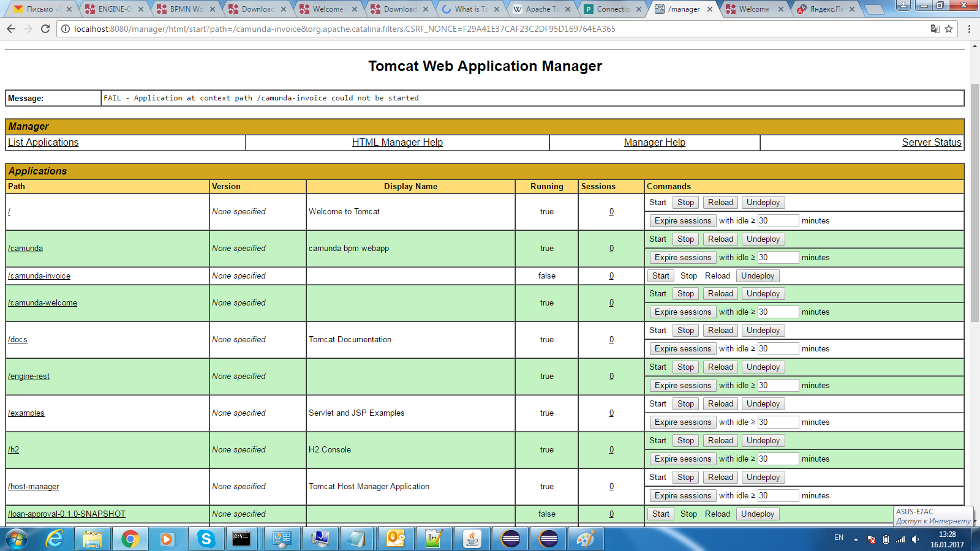Viewport: 980px width, 551px height.
Task: Stop the /camunda application
Action: [686, 239]
